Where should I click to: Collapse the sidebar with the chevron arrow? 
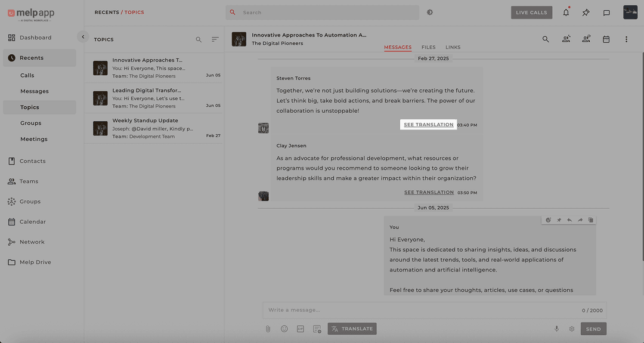[83, 37]
